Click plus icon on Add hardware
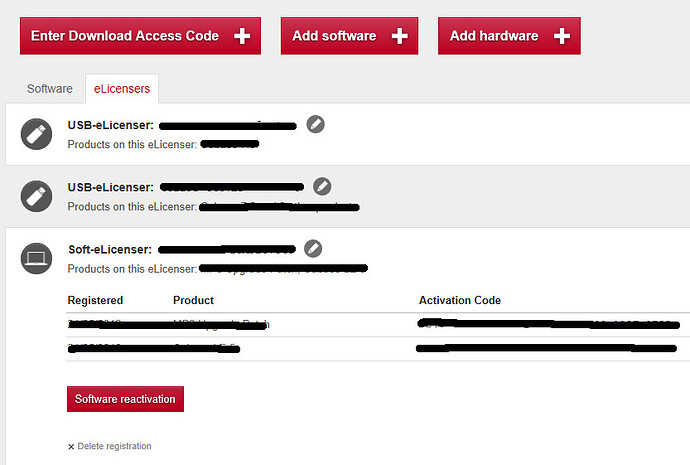 click(561, 36)
